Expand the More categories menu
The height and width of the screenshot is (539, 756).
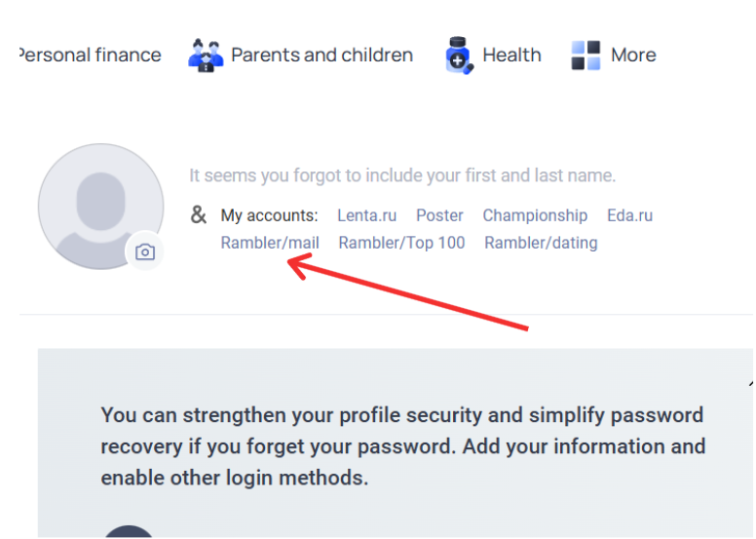633,55
